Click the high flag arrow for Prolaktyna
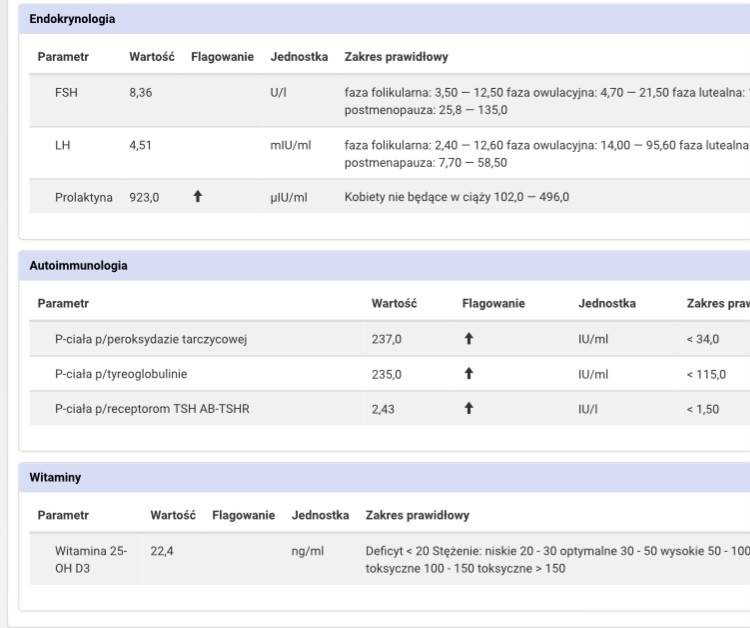 197,197
